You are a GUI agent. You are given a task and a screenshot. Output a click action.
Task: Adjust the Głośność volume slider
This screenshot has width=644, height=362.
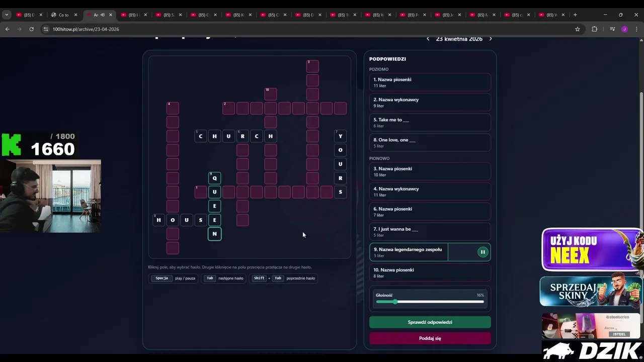[430, 302]
